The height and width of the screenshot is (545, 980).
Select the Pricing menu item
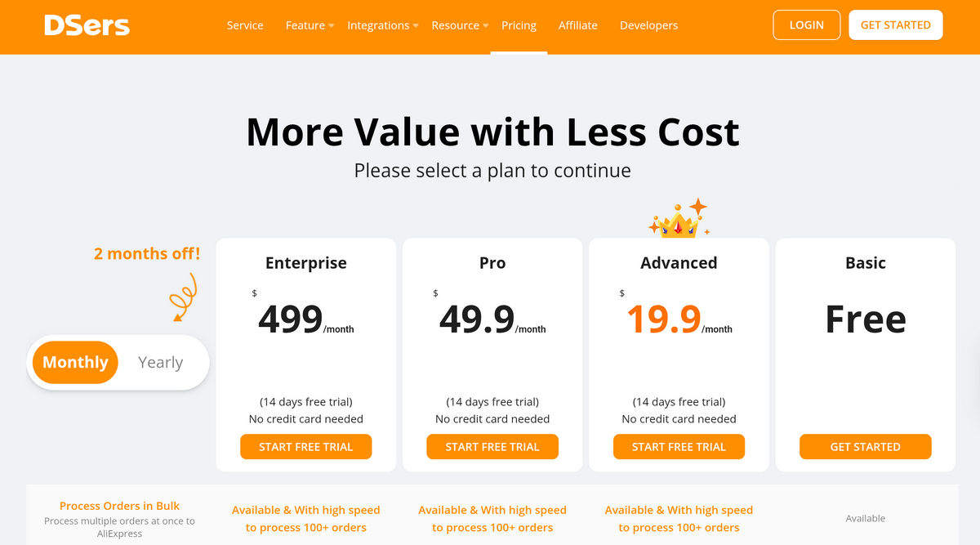pos(519,25)
